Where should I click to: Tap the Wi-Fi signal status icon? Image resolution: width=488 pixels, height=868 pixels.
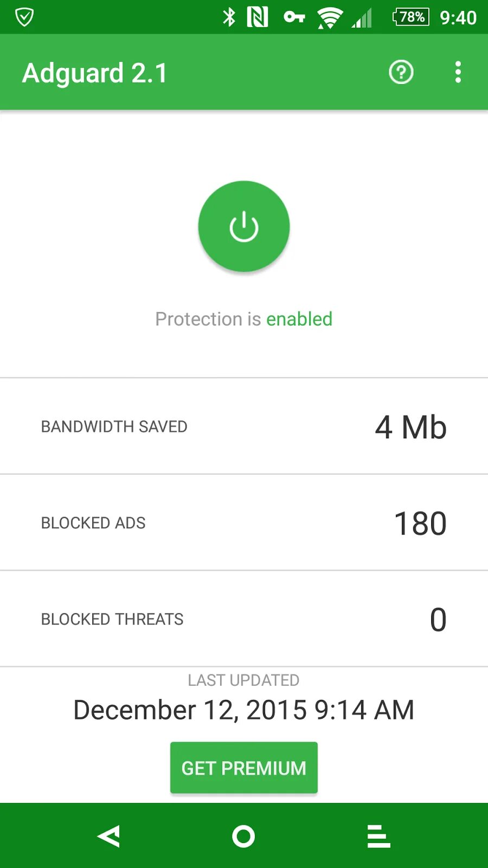pyautogui.click(x=329, y=17)
